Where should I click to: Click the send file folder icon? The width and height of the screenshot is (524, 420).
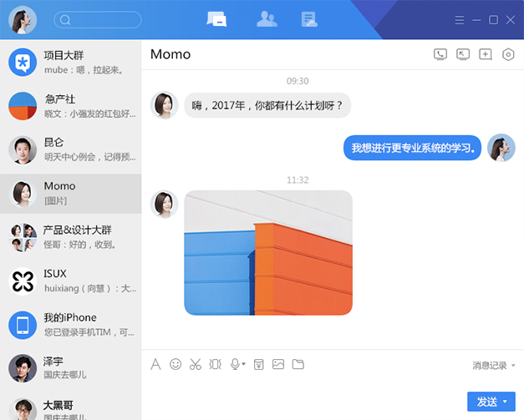[x=298, y=364]
